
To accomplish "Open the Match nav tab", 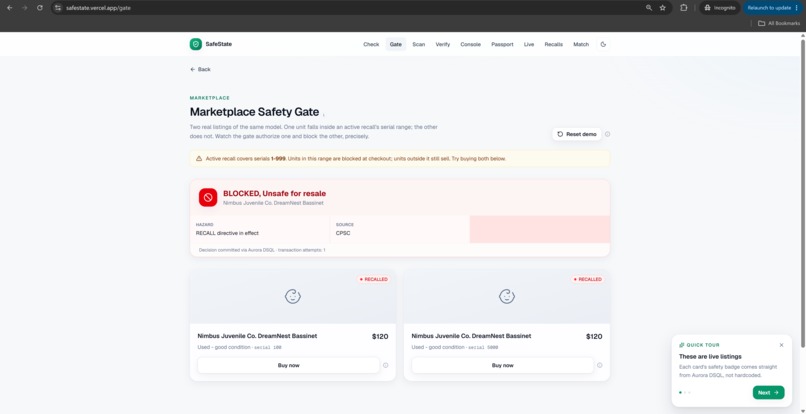I will pyautogui.click(x=581, y=44).
